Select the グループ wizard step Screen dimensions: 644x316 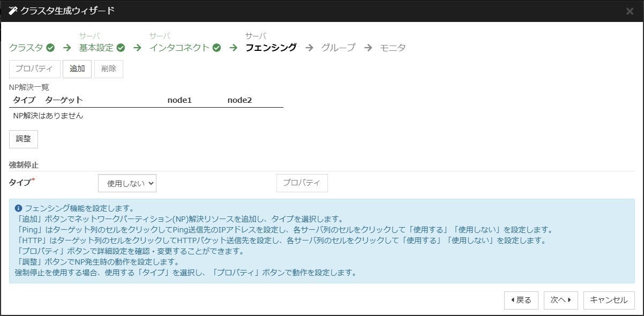[338, 48]
